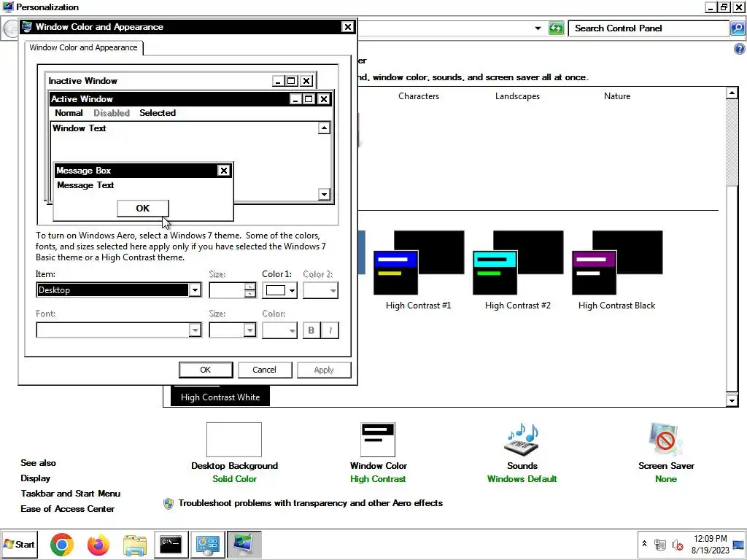The height and width of the screenshot is (560, 747).
Task: Click the green High Contrast link
Action: pyautogui.click(x=378, y=479)
